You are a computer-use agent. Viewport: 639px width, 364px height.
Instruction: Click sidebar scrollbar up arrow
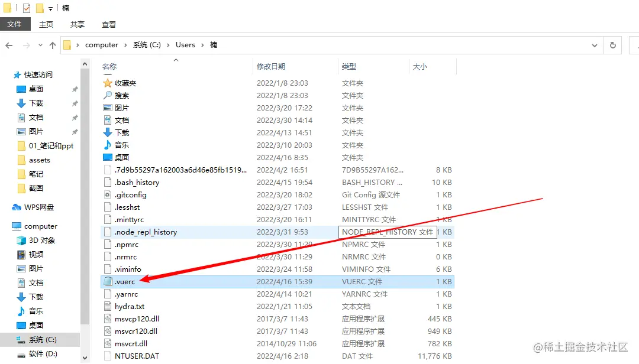[85, 64]
